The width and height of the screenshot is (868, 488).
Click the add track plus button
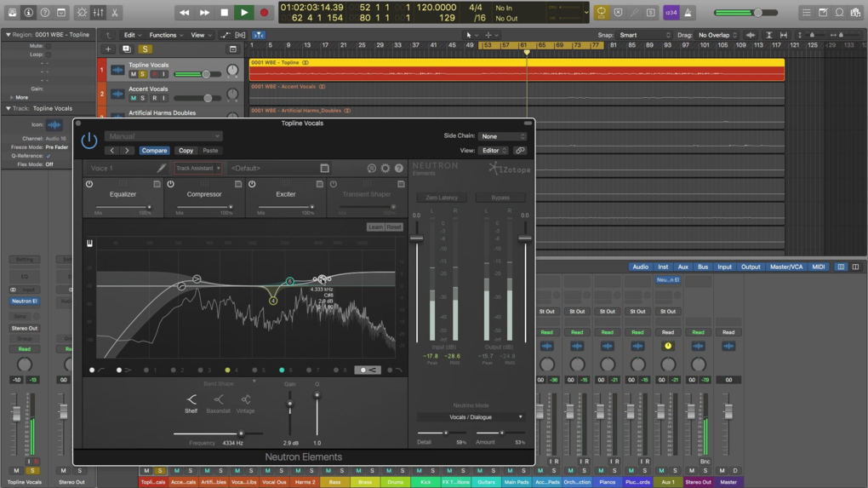[x=108, y=49]
